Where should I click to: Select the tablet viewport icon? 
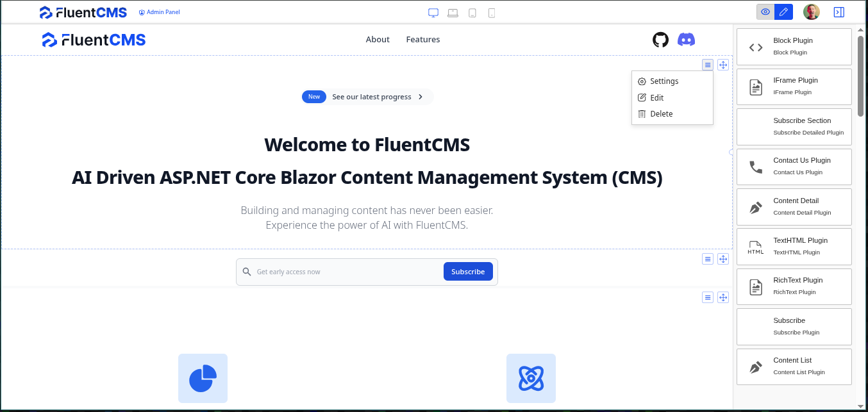pos(472,12)
